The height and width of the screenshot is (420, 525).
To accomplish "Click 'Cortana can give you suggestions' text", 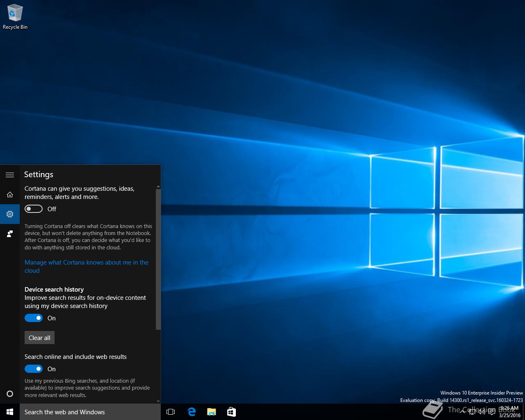I will [80, 192].
